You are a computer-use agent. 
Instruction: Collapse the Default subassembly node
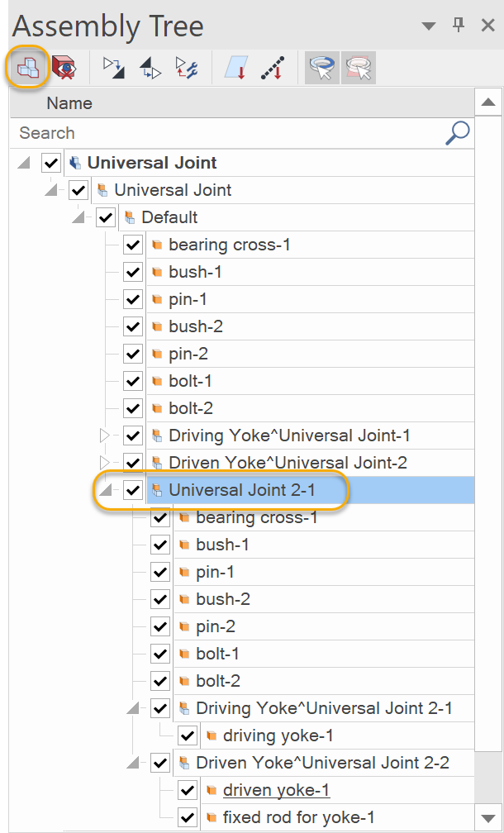(78, 217)
